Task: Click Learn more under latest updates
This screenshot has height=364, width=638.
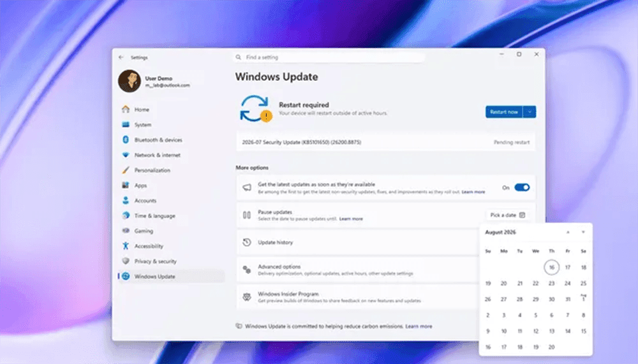Action: pos(473,191)
